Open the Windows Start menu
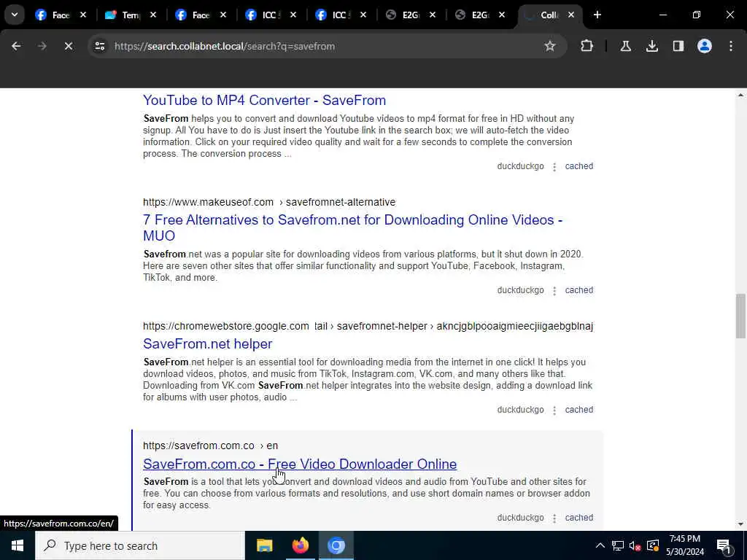This screenshot has width=747, height=560. (18, 545)
